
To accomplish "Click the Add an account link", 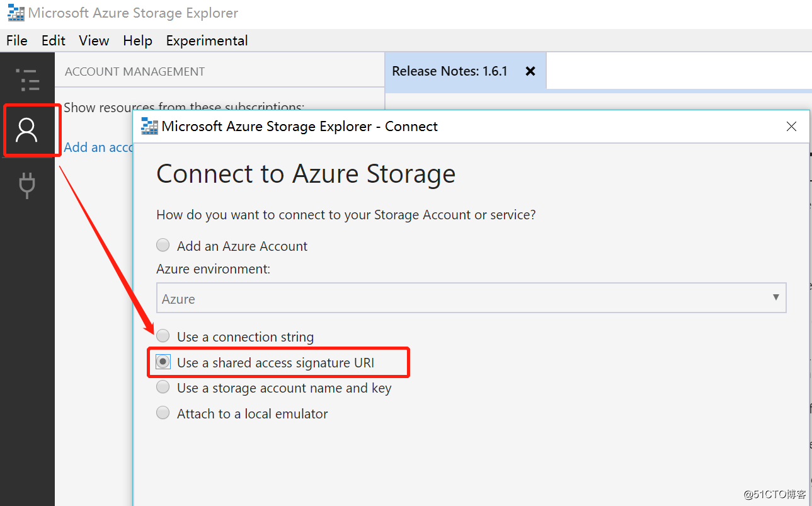I will [99, 147].
